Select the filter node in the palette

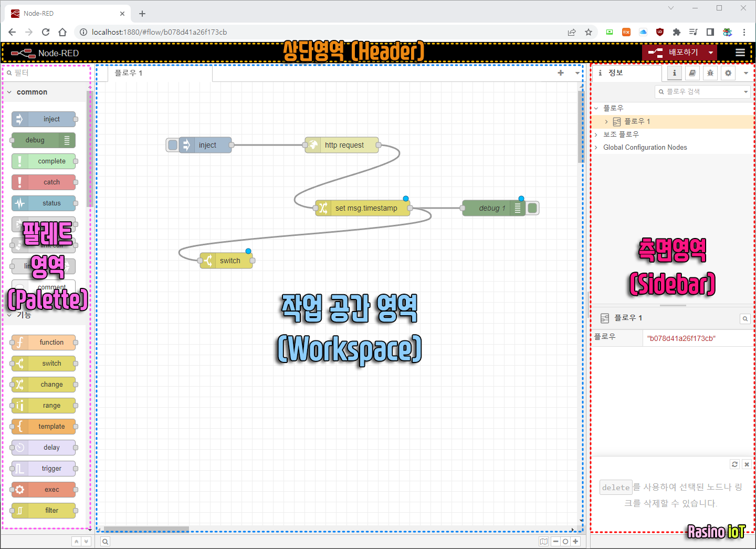coord(44,511)
